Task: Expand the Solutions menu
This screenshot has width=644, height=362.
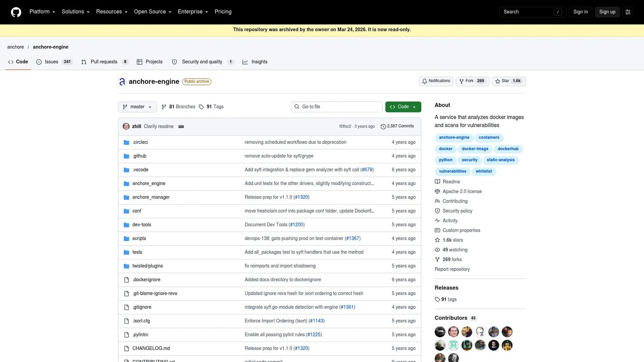Action: 75,12
